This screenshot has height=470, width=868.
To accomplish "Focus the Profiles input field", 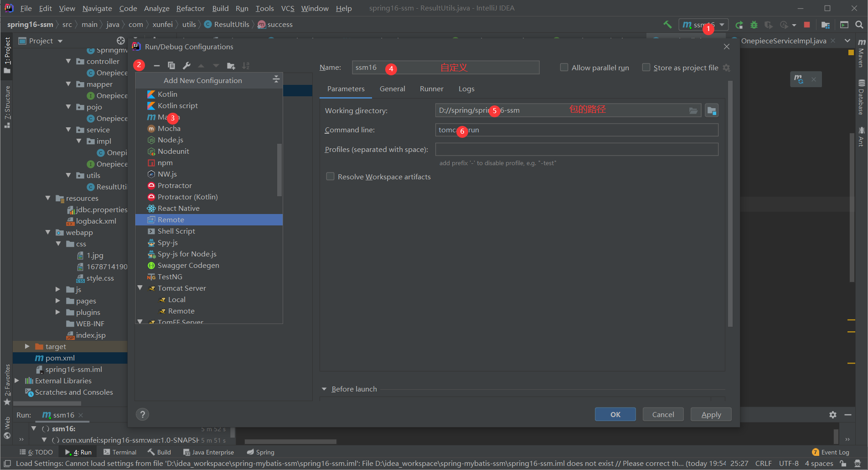I will [x=577, y=149].
